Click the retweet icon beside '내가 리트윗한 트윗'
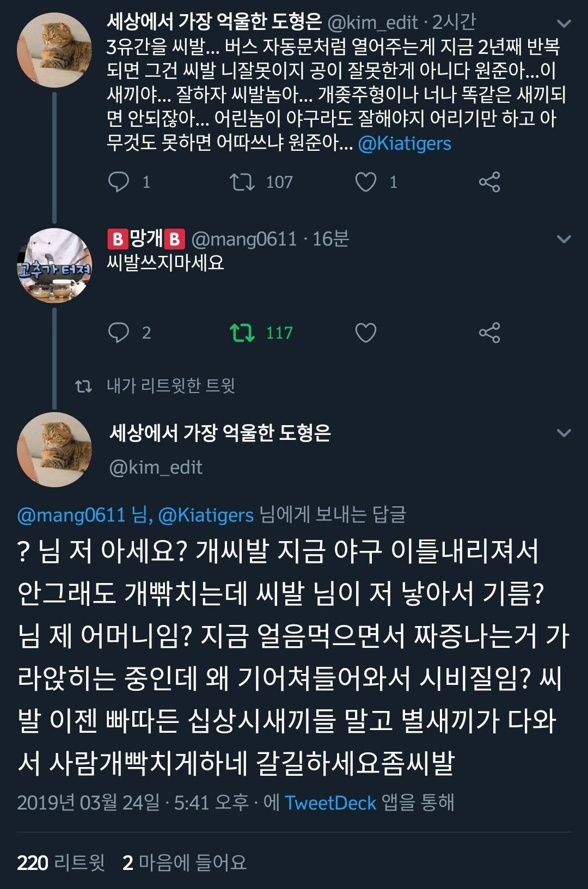The height and width of the screenshot is (889, 588). click(83, 387)
